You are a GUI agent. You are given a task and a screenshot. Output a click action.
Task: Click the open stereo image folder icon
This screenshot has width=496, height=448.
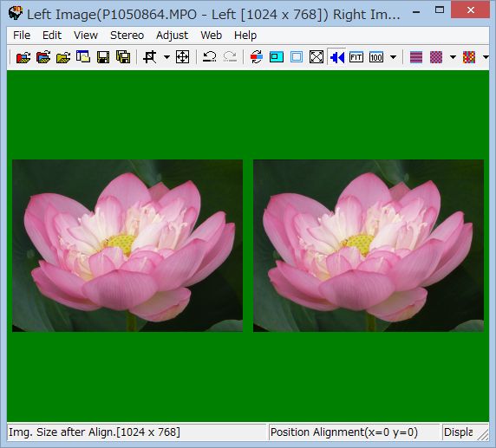pos(63,57)
